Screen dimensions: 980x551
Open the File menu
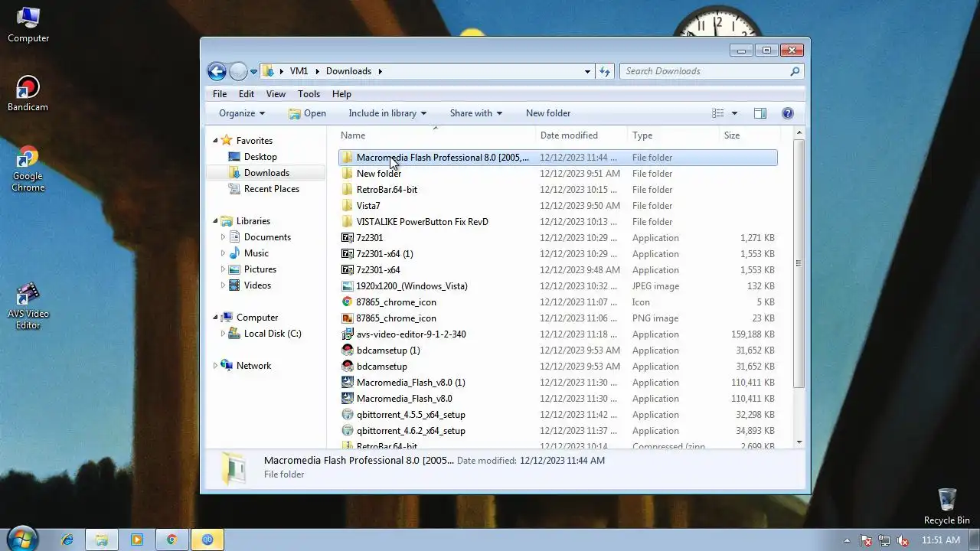[x=220, y=94]
